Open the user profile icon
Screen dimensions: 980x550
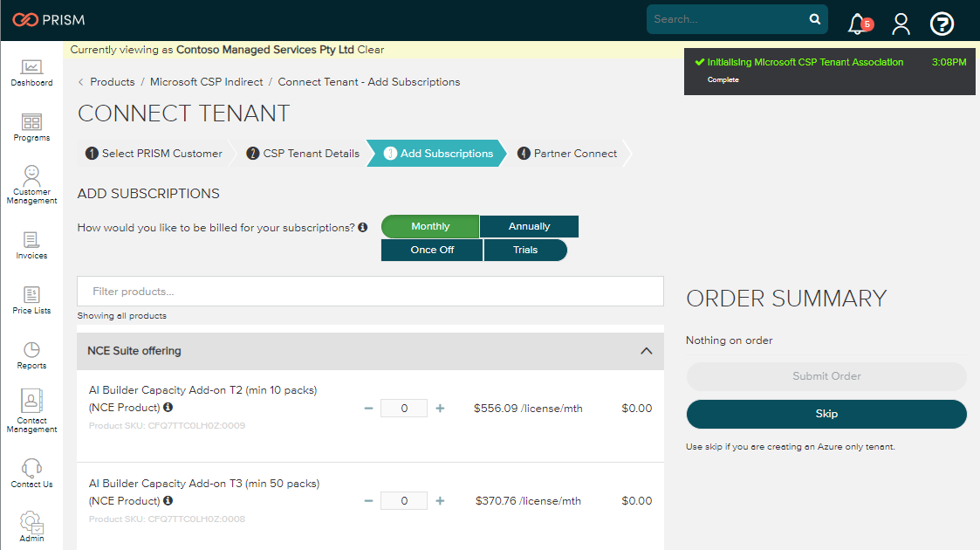click(x=901, y=24)
